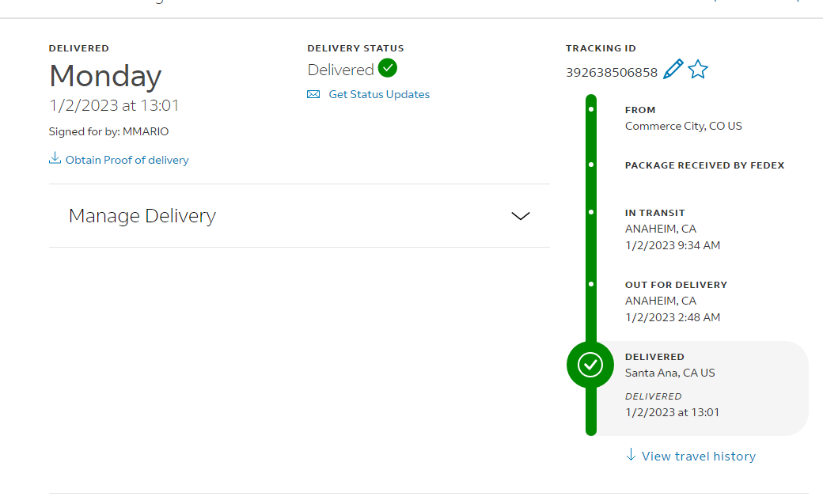Open Obtain Proof of delivery link

tap(127, 160)
